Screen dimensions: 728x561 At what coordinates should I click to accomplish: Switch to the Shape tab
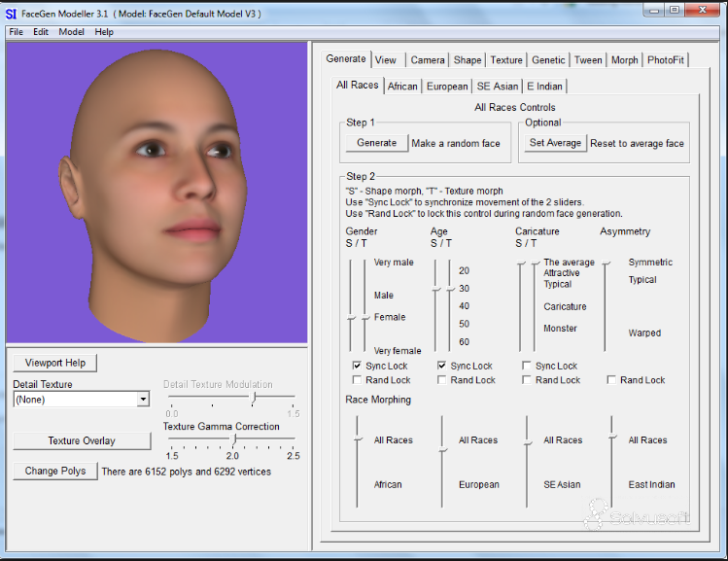pos(468,60)
